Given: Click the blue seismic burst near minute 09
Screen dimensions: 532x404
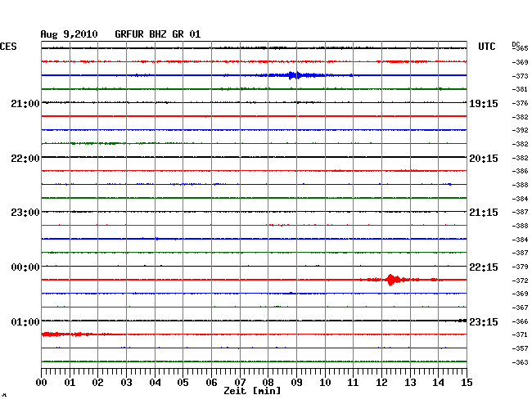Looking at the screenshot, I should pyautogui.click(x=294, y=75).
